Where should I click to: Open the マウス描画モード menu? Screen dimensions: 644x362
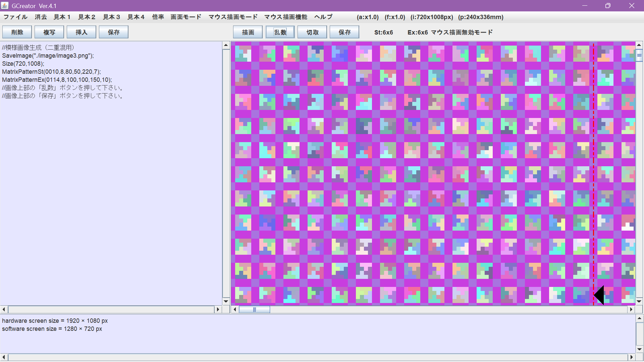pyautogui.click(x=233, y=17)
